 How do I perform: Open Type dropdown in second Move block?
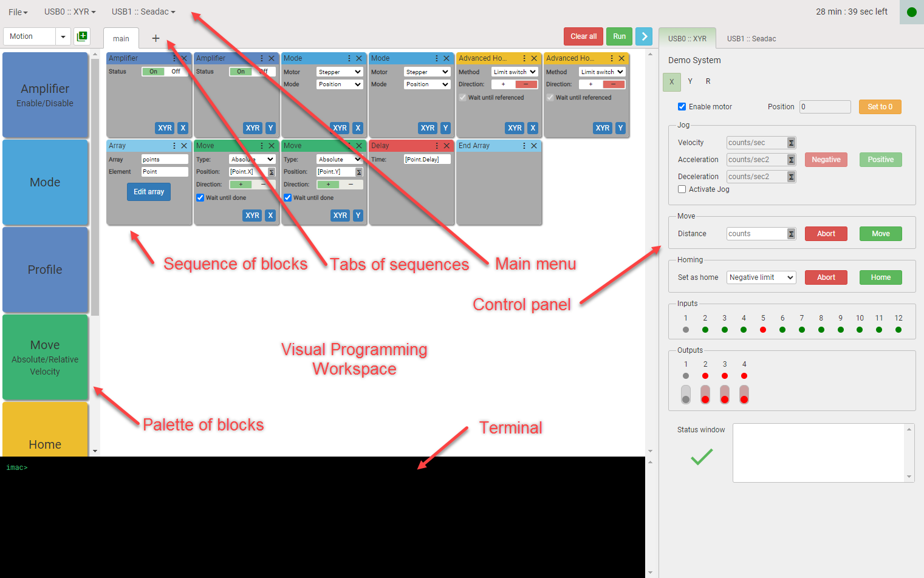[340, 159]
